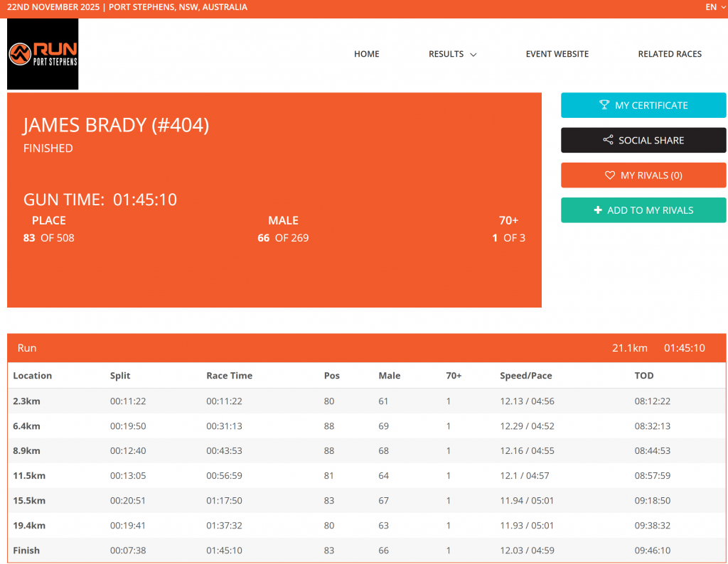This screenshot has height=564, width=728.
Task: Click the share icon on Social Share
Action: [x=608, y=141]
